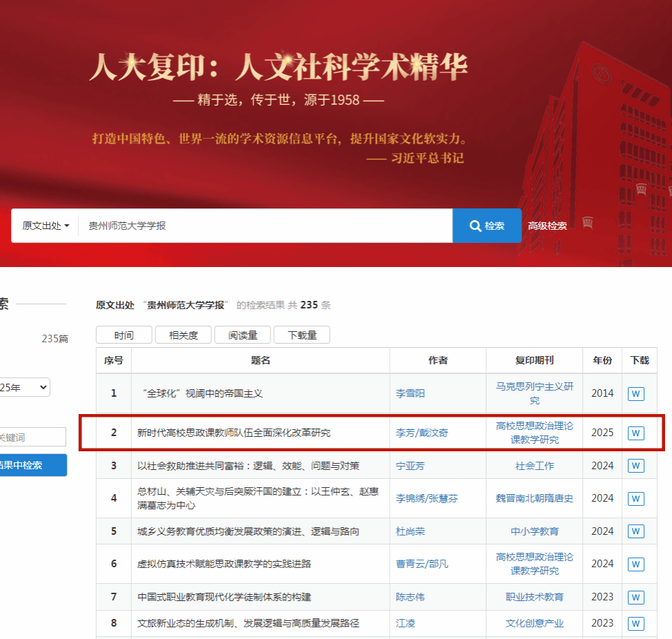Sort results by 时间

(124, 335)
